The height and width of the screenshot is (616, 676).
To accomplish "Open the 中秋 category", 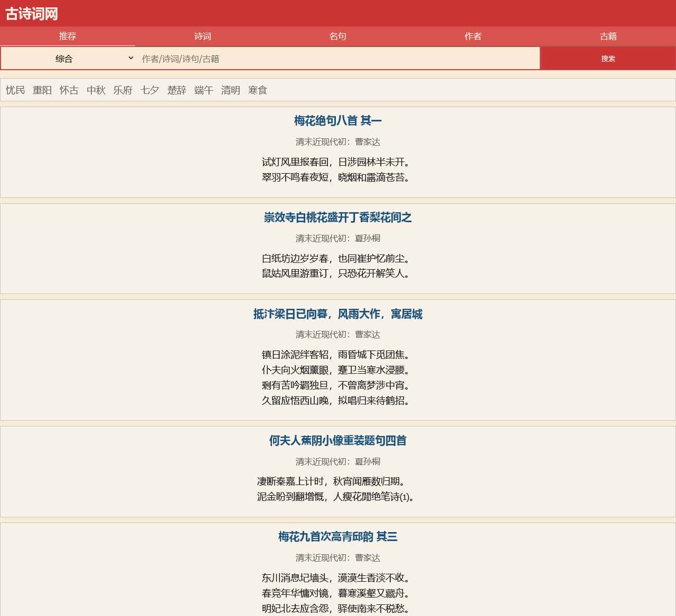I will point(96,90).
